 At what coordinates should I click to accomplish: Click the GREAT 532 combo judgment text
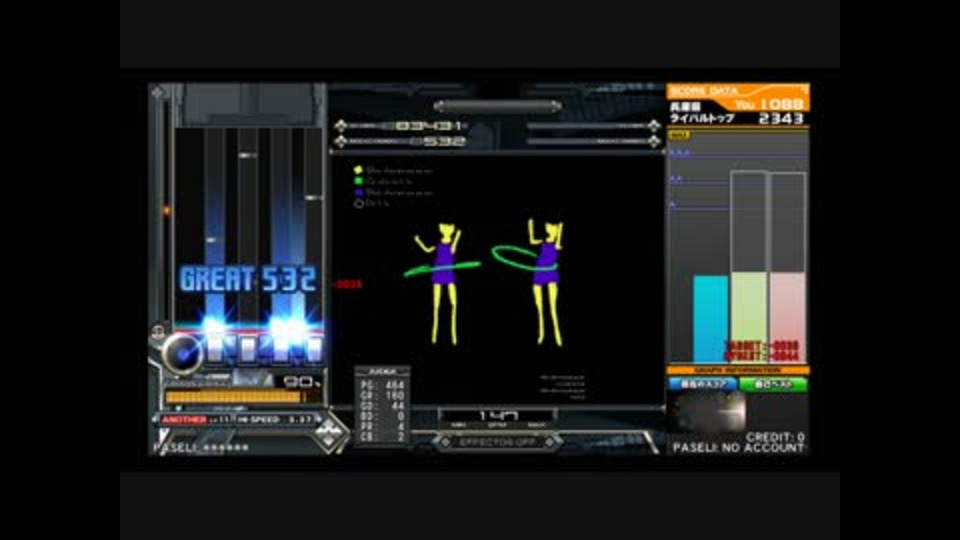[x=248, y=280]
